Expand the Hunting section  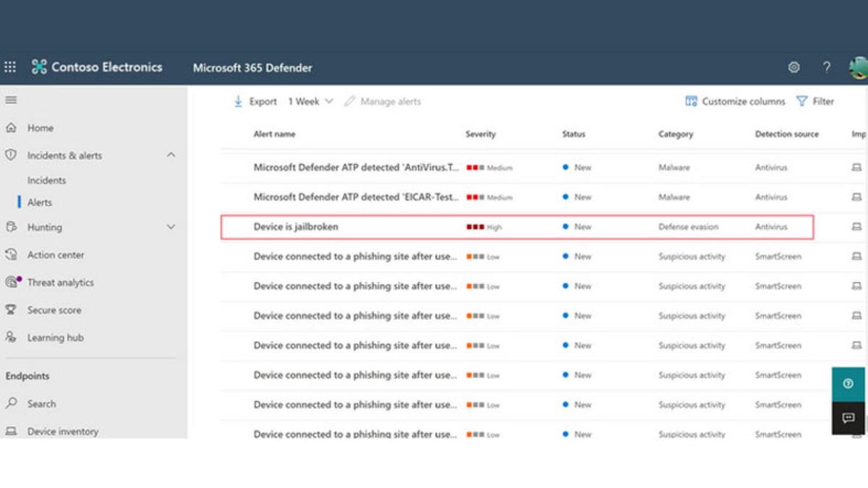point(171,227)
